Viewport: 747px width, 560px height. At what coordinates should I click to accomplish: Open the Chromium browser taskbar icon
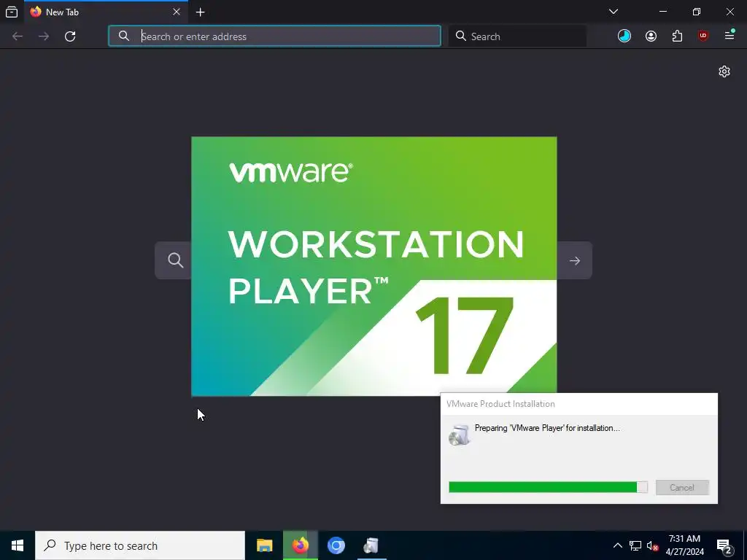336,545
